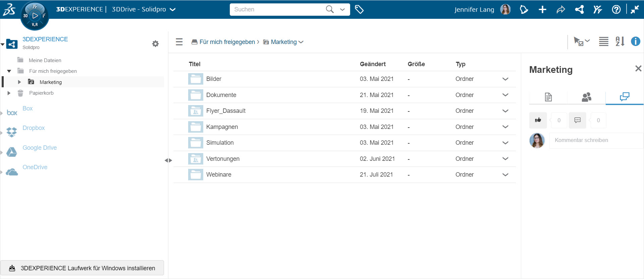Open actions chevron for Dokumente row
This screenshot has height=279, width=644.
pos(505,95)
